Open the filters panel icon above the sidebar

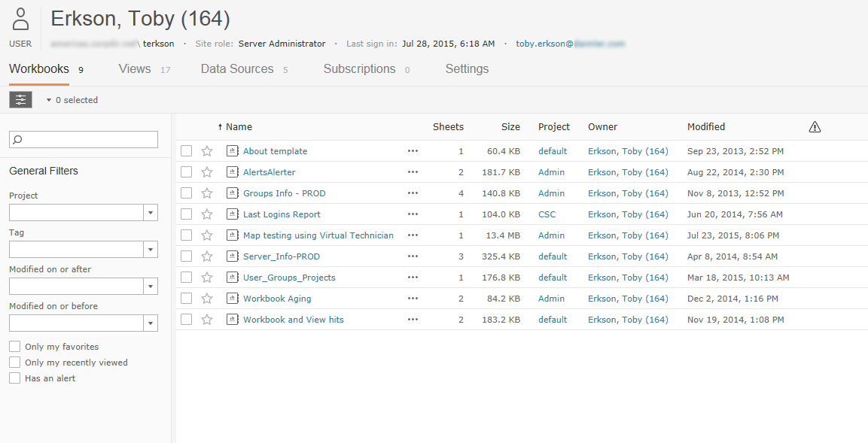point(20,99)
